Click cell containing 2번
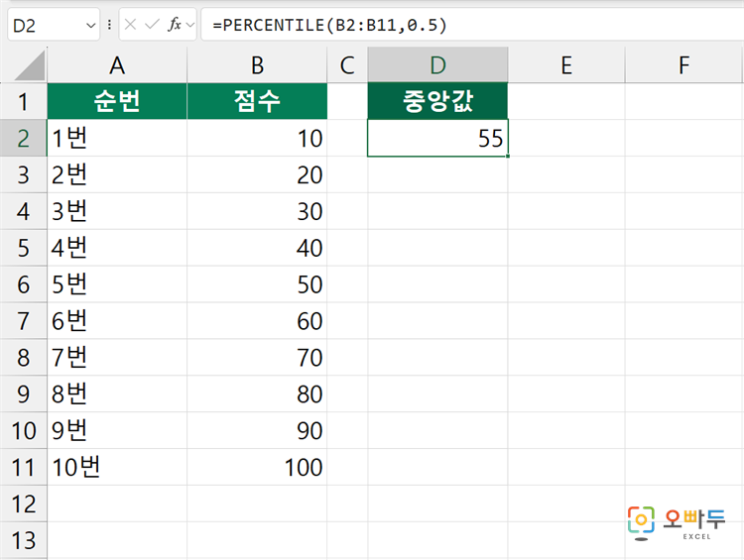Viewport: 744px width, 560px height. tap(117, 174)
